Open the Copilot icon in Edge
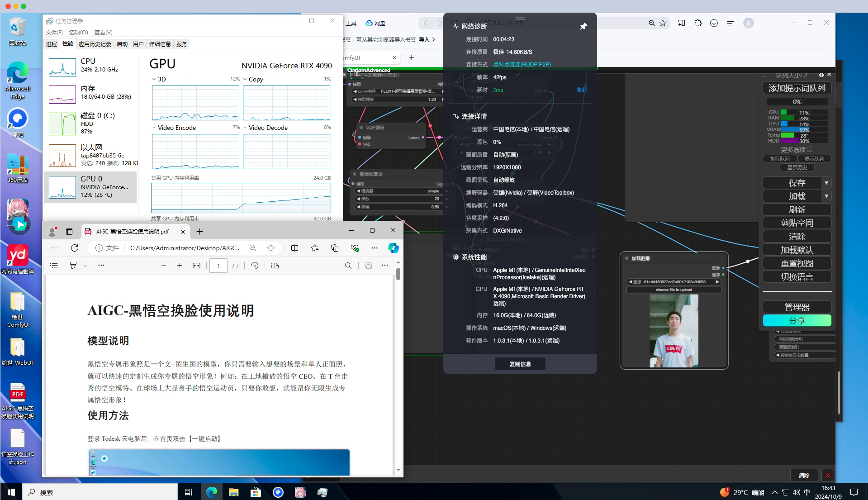This screenshot has height=500, width=868. [x=394, y=248]
